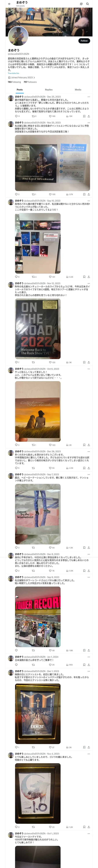Open the search magnifier icon in the header
Screen dimensions: 98x868
tap(88, 4)
